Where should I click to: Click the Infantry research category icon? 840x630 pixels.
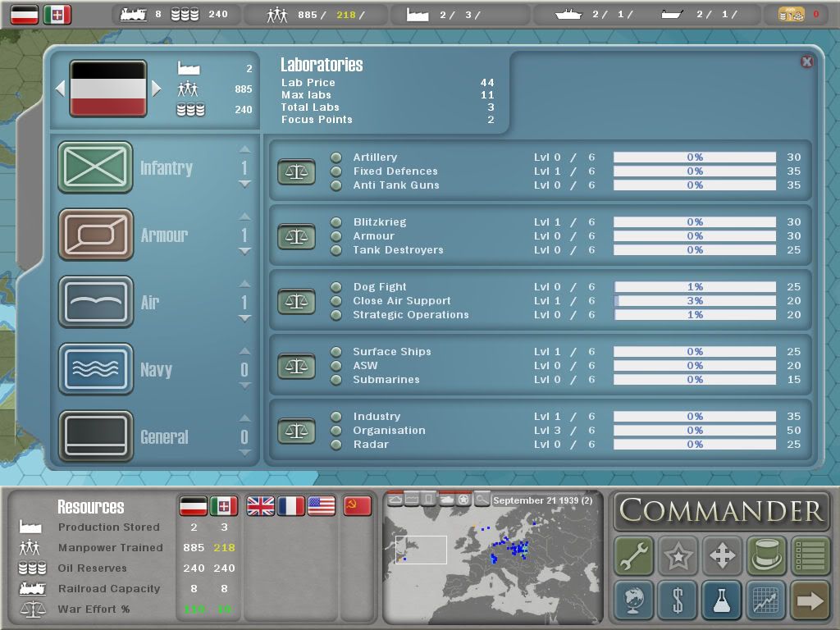95,167
